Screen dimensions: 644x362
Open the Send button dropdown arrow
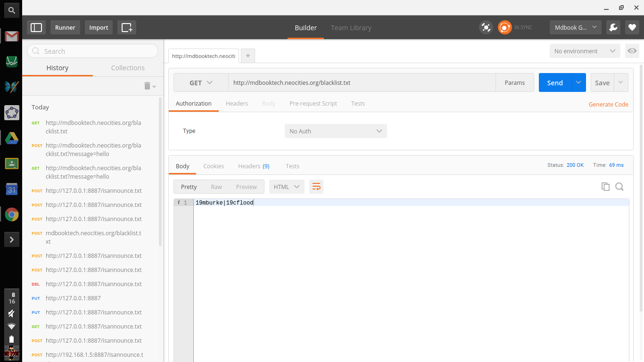point(578,82)
